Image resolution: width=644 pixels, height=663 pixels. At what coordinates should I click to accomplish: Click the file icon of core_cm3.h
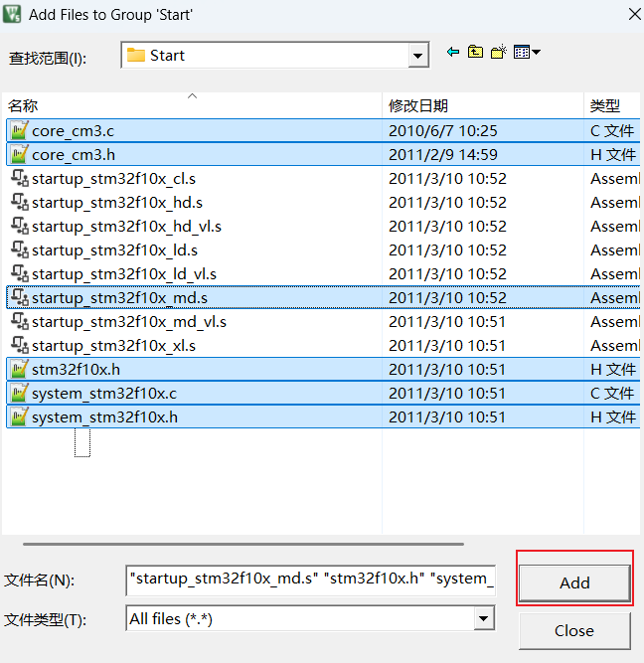click(19, 154)
